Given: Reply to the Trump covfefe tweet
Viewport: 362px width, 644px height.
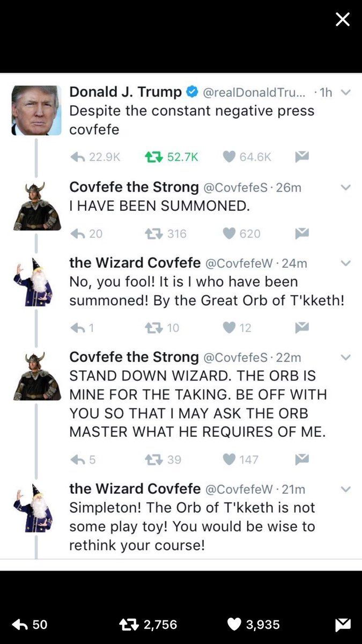Looking at the screenshot, I should [x=78, y=157].
